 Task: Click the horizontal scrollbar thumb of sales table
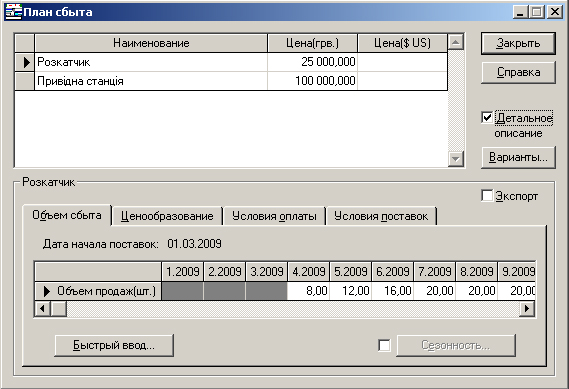[58, 309]
